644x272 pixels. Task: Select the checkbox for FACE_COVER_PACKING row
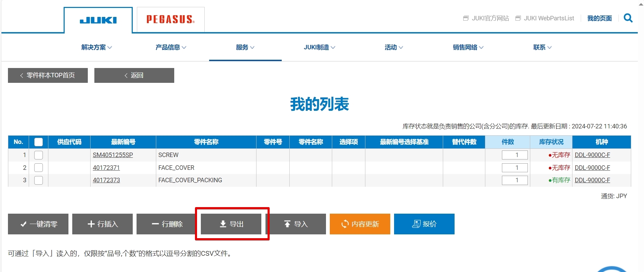(x=38, y=180)
